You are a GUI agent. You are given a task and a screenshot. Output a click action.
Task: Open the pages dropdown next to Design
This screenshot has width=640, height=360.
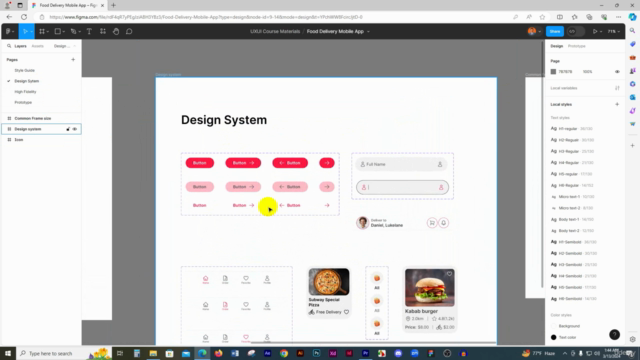[65, 46]
